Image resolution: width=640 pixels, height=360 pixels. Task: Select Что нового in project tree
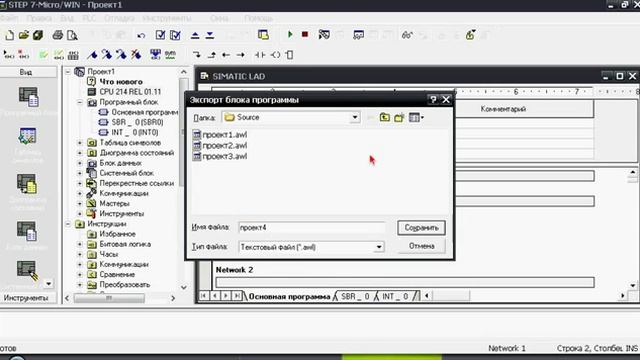(121, 82)
